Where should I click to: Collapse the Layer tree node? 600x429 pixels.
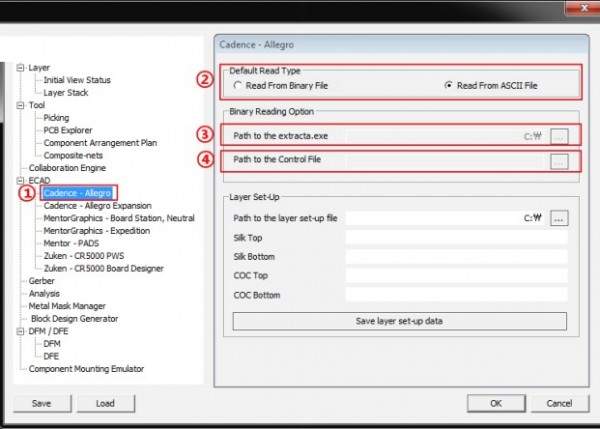tap(21, 68)
